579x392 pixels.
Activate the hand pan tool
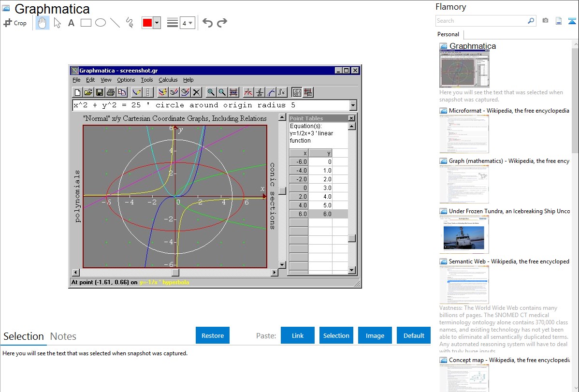(42, 23)
